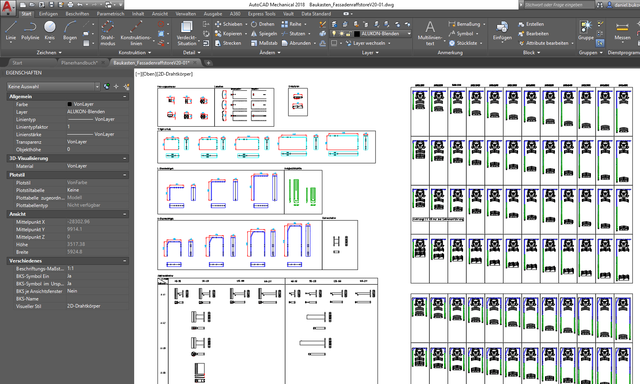640x384 pixels.
Task: Choose the Kreis circle tool
Action: coord(50,31)
